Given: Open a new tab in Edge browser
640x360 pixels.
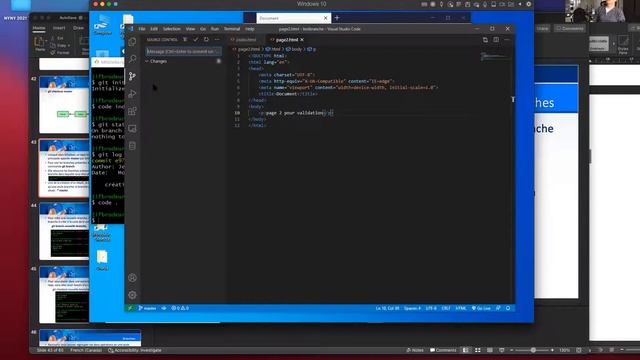Looking at the screenshot, I should point(337,18).
